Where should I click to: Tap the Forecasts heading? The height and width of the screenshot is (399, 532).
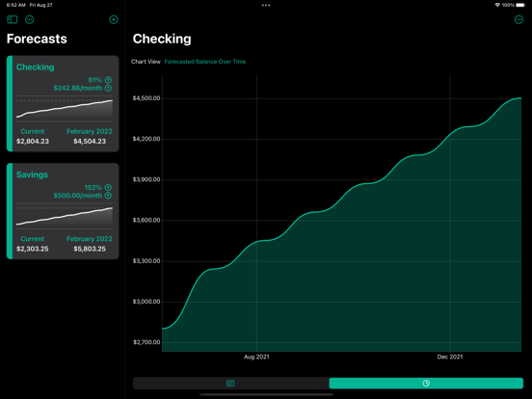pos(37,39)
